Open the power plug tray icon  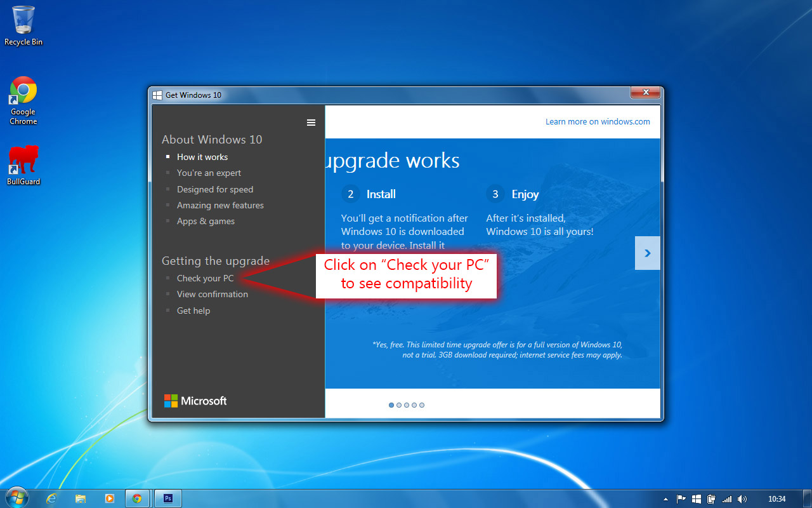712,499
